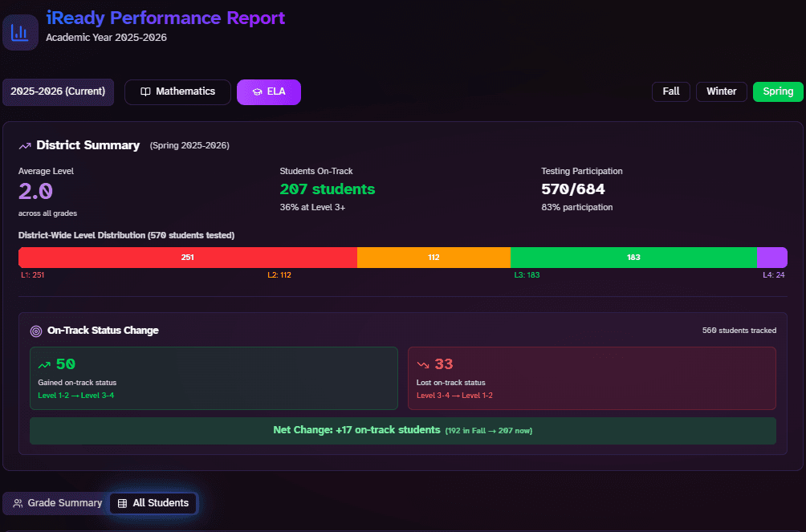Click the District-Wide Level Distribution label
806x532 pixels.
[x=127, y=235]
